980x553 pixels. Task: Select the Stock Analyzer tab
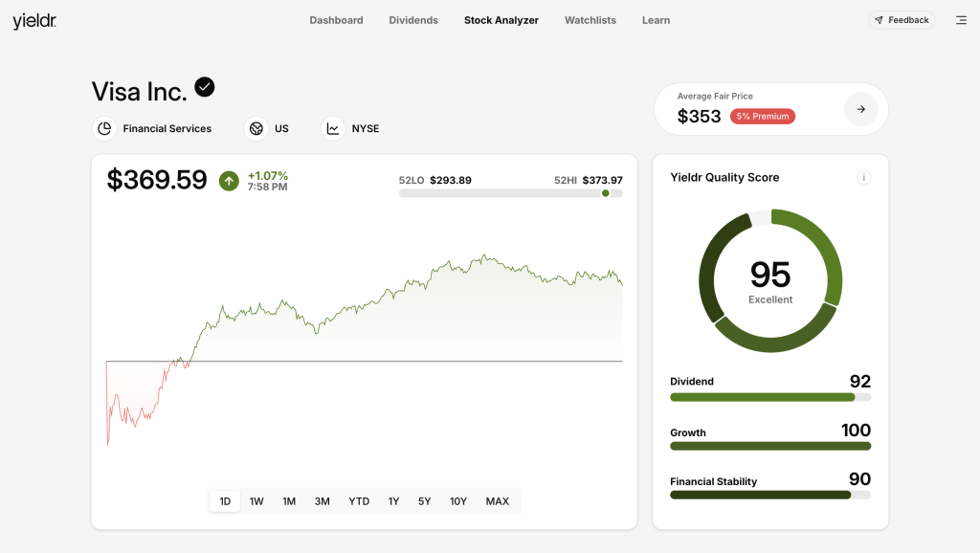point(501,20)
